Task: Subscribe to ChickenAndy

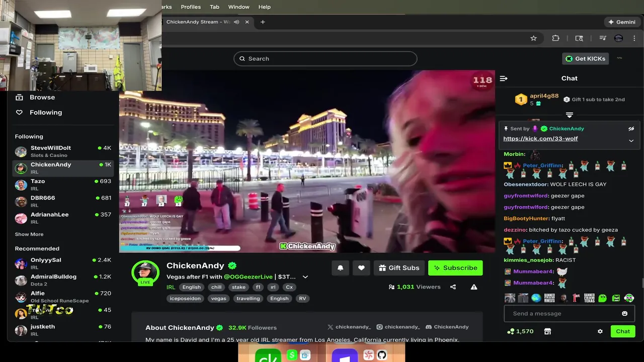Action: click(455, 268)
